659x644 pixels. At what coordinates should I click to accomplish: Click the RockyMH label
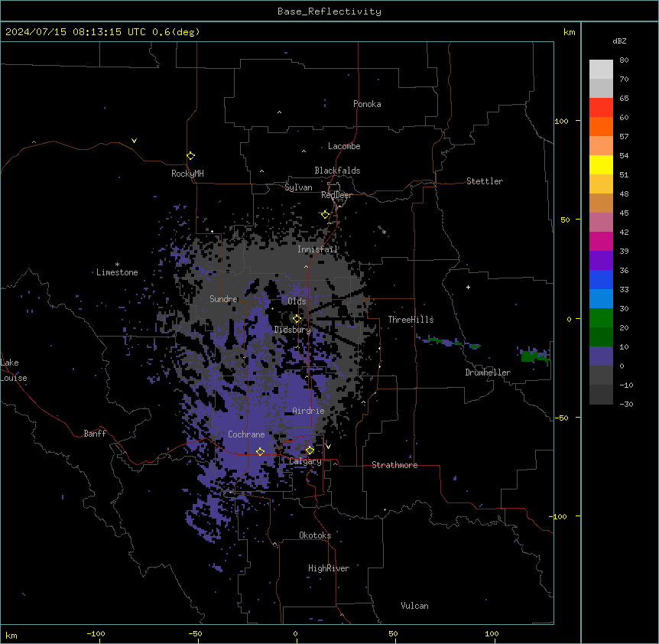point(187,173)
